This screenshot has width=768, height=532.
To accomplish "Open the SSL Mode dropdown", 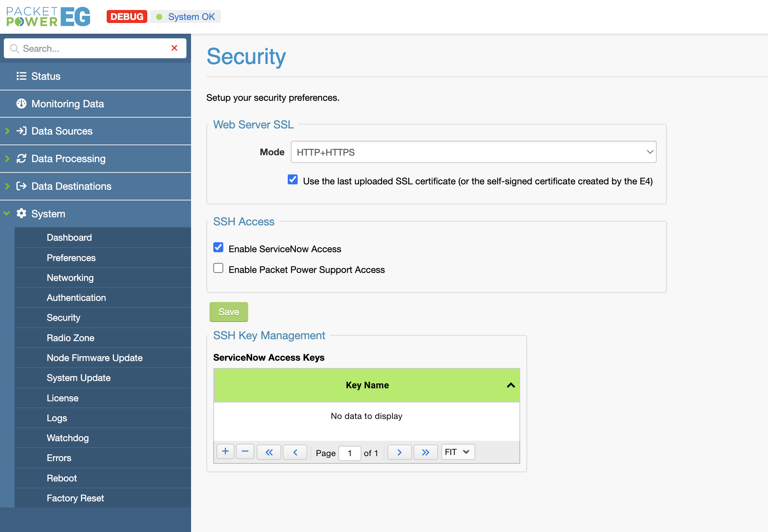I will coord(473,152).
